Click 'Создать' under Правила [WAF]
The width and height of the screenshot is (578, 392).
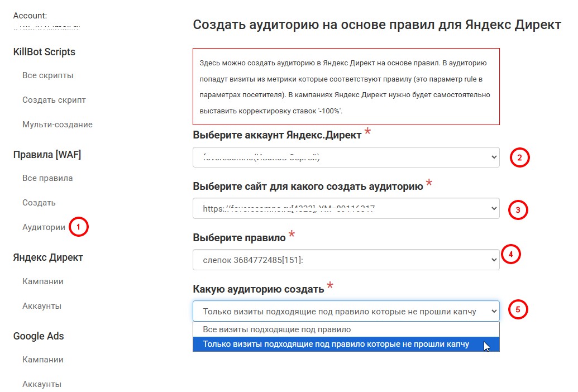(39, 203)
